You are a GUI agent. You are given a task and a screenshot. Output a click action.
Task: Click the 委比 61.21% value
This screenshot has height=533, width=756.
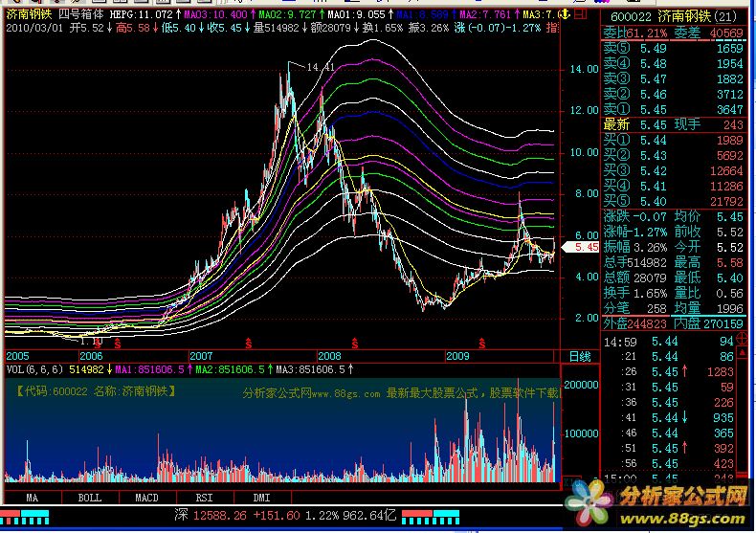tap(646, 33)
